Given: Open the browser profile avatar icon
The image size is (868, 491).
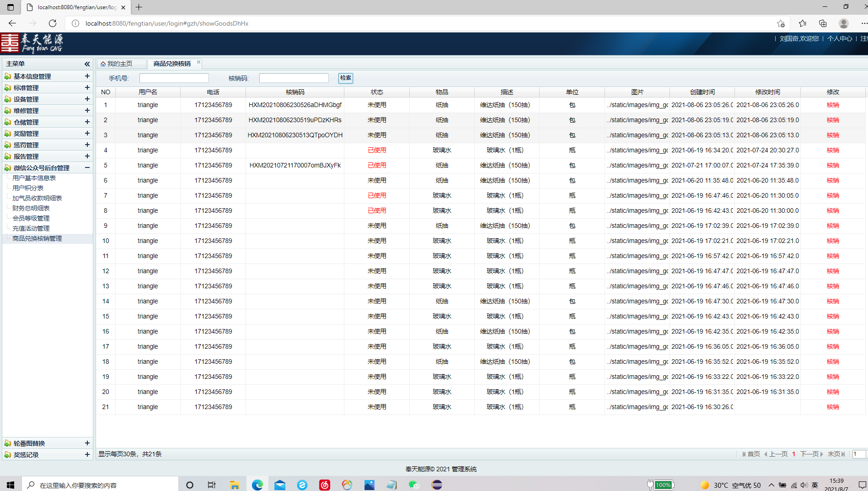Looking at the screenshot, I should pos(843,23).
